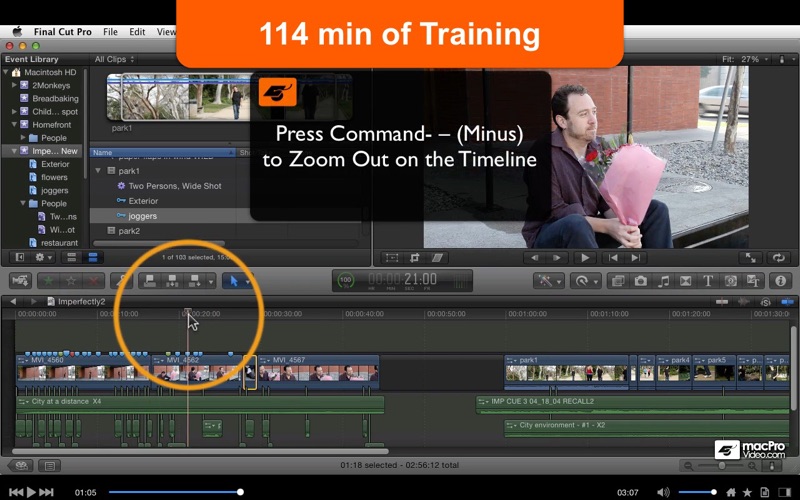Open the Project Library

(x=21, y=465)
